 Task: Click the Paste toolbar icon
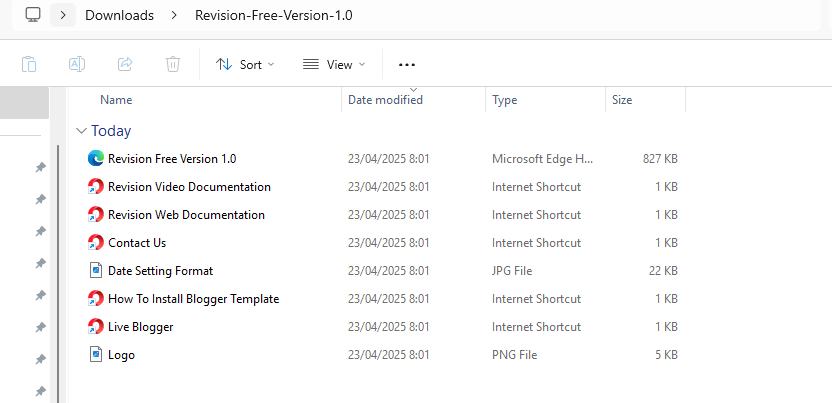click(x=29, y=64)
